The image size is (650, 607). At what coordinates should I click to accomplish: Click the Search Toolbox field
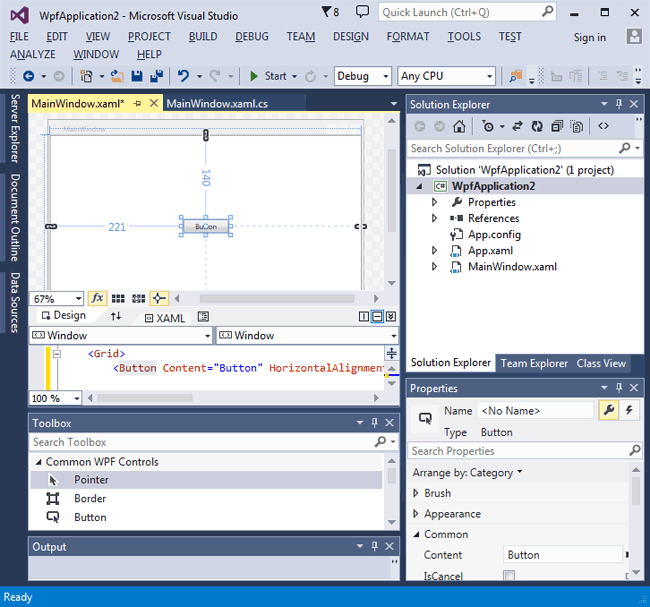213,442
